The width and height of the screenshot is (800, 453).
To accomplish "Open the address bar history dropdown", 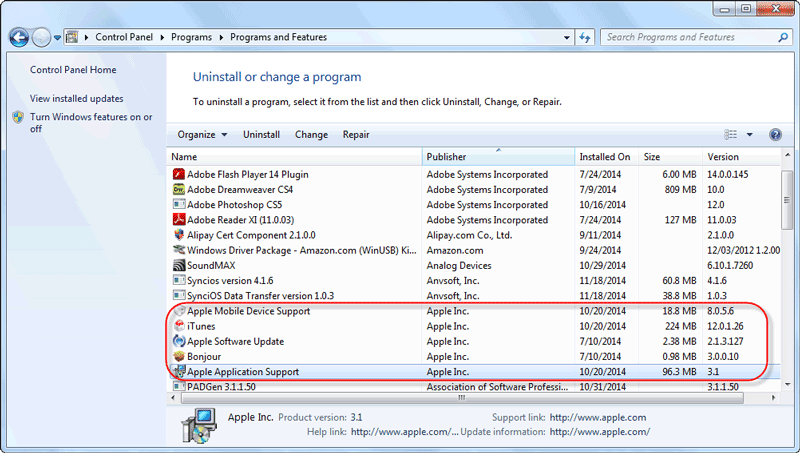I will click(x=566, y=37).
